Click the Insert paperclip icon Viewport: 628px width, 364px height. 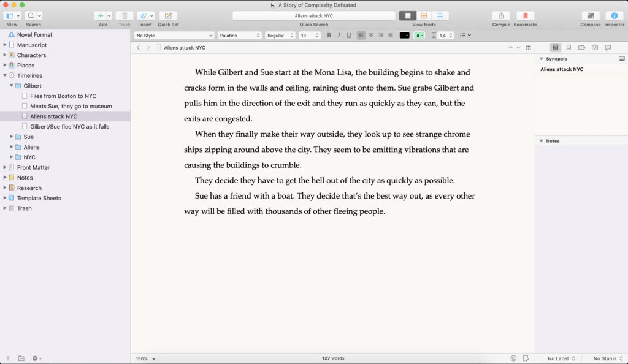(x=143, y=15)
